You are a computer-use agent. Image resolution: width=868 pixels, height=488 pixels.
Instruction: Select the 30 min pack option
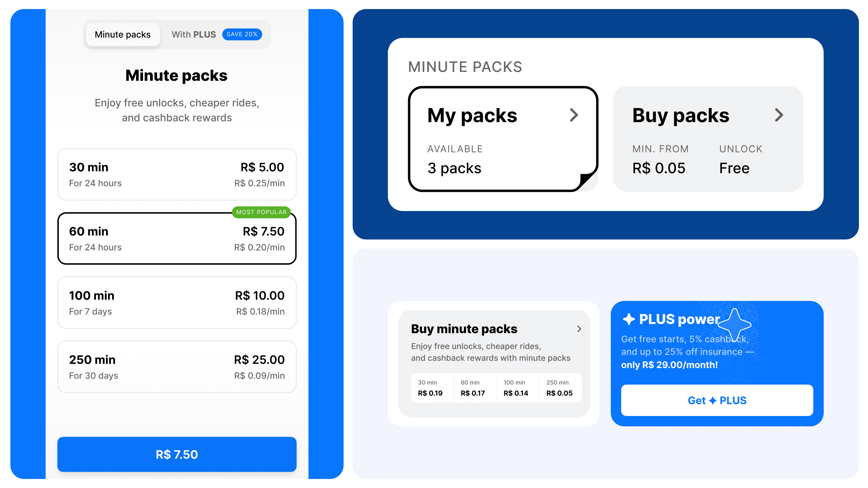pyautogui.click(x=177, y=174)
